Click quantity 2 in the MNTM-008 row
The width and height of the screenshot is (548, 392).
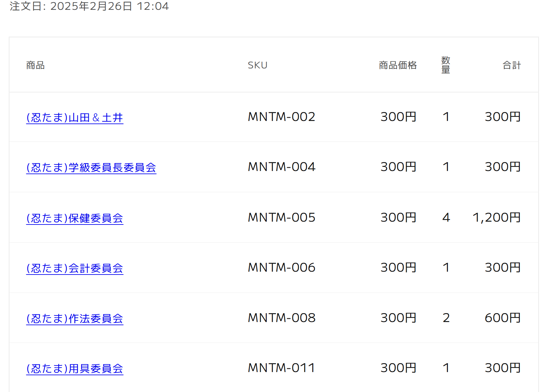(446, 318)
